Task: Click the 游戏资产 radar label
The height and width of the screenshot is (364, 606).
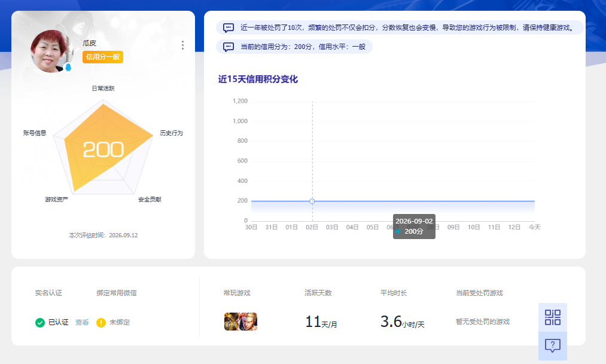Action: (x=56, y=199)
